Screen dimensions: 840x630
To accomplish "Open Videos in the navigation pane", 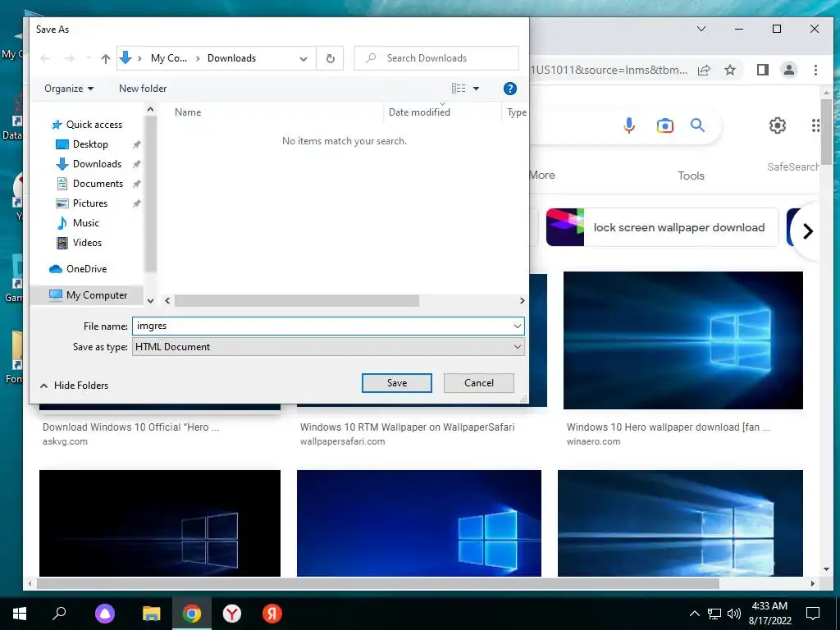I will [80, 243].
